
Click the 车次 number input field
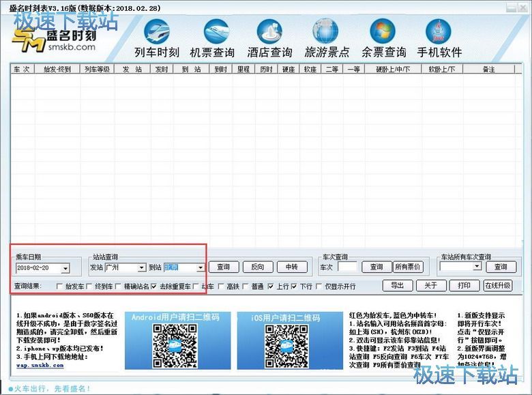pyautogui.click(x=347, y=267)
